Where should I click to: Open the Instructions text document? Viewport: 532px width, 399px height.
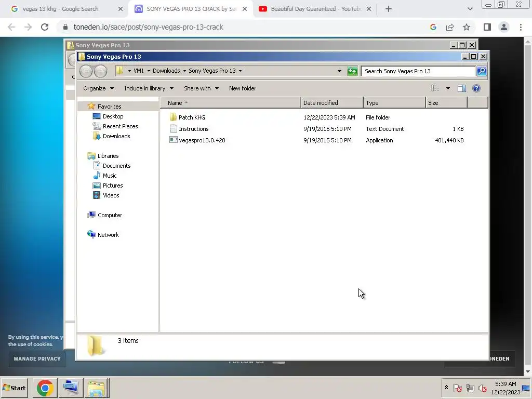coord(193,129)
